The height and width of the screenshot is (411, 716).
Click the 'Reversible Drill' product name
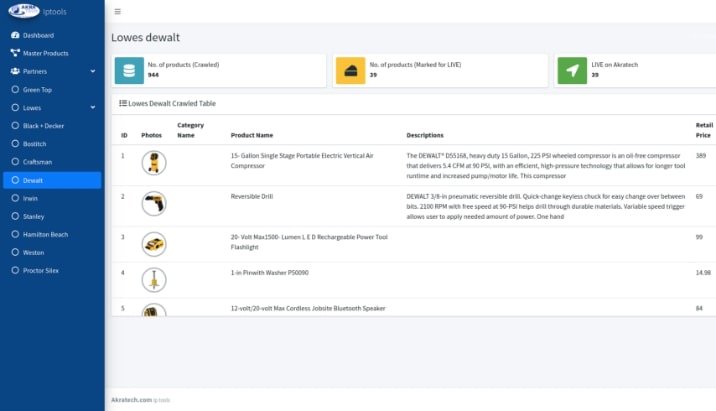pyautogui.click(x=252, y=196)
